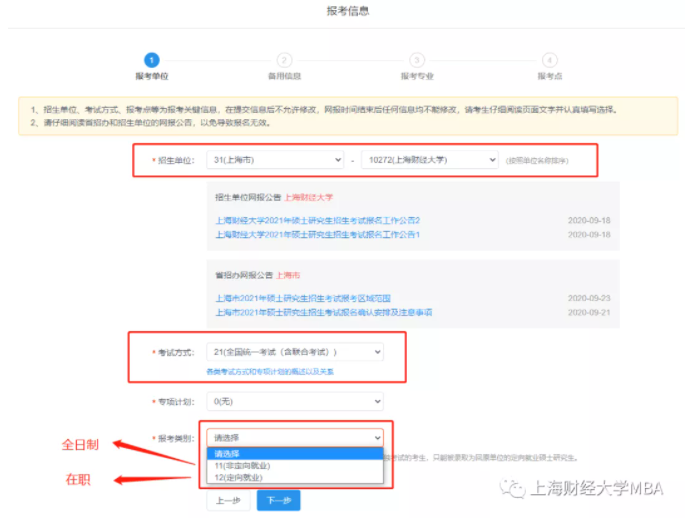
Task: Open link 上海市2021年硕士研究生招生考试报考区域范围
Action: (303, 298)
